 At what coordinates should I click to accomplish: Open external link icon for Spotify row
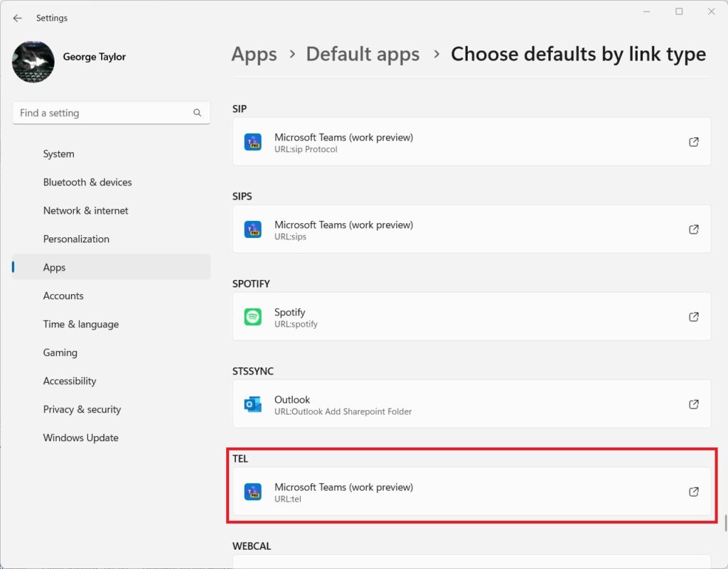(694, 317)
